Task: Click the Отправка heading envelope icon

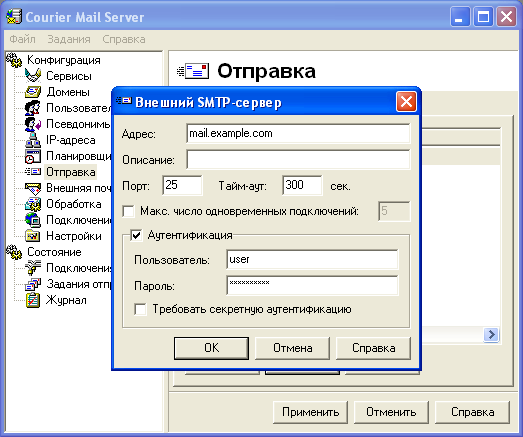Action: pyautogui.click(x=193, y=71)
